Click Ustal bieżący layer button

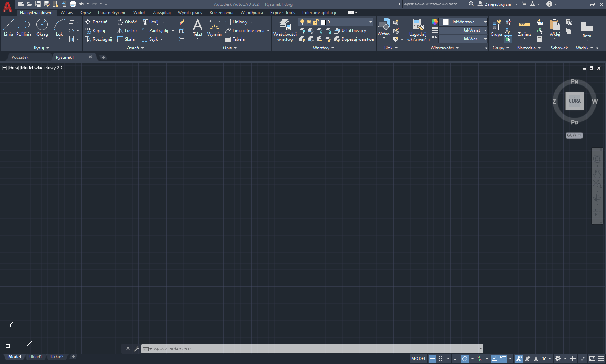point(350,31)
